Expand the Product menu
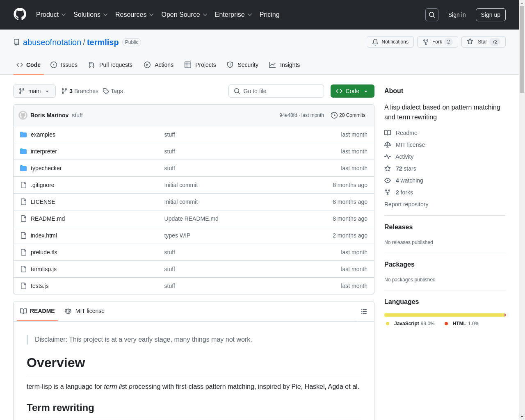525x420 pixels. pos(51,14)
